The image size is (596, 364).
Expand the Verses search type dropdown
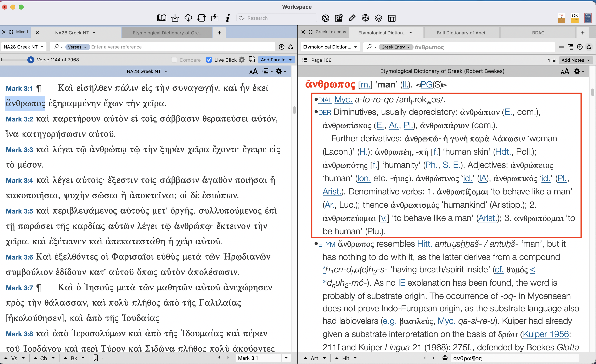tap(77, 47)
